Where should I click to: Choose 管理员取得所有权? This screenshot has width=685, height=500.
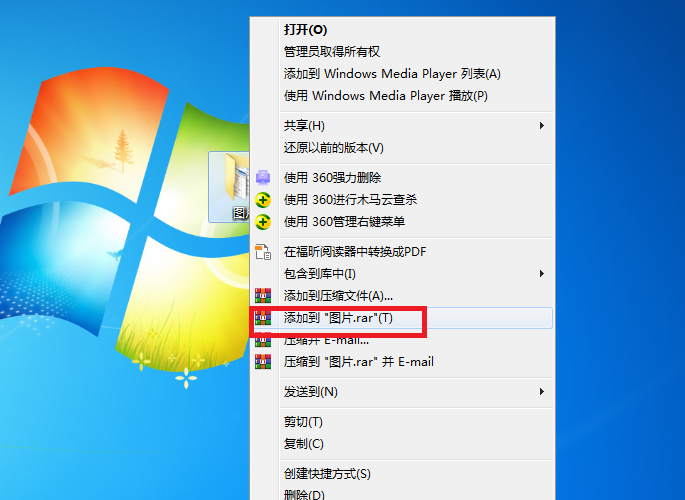[402, 52]
